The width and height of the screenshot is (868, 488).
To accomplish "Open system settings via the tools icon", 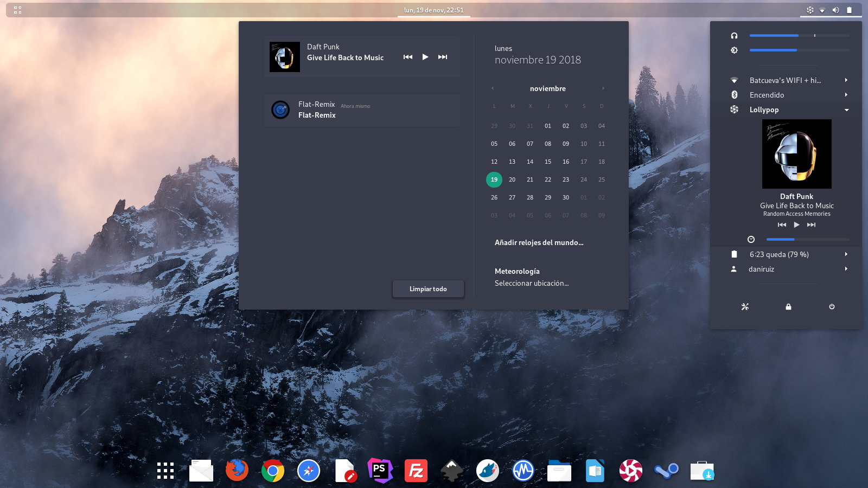I will [745, 306].
